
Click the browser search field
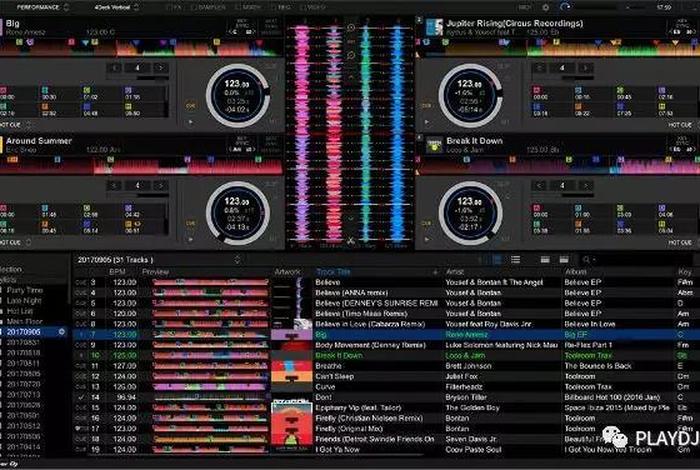click(638, 259)
